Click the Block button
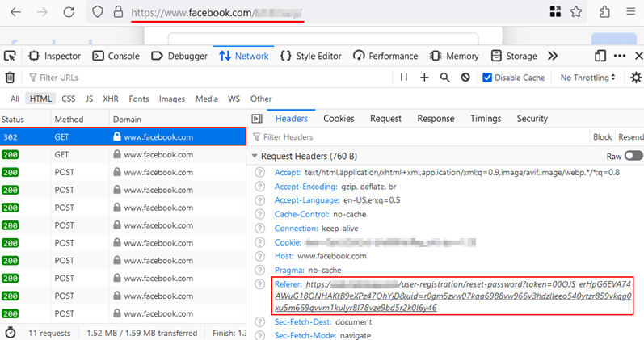The image size is (644, 340). click(x=603, y=136)
